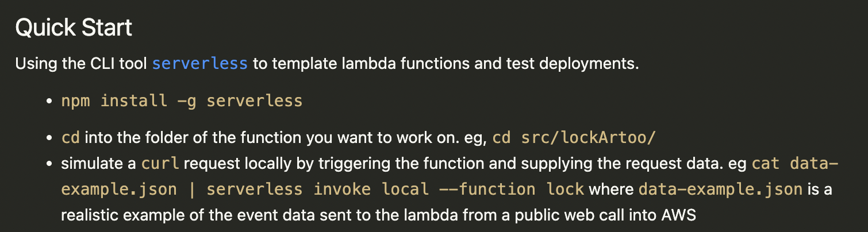Viewport: 868px width, 232px height.
Task: Click the curl inline code word
Action: click(x=160, y=164)
